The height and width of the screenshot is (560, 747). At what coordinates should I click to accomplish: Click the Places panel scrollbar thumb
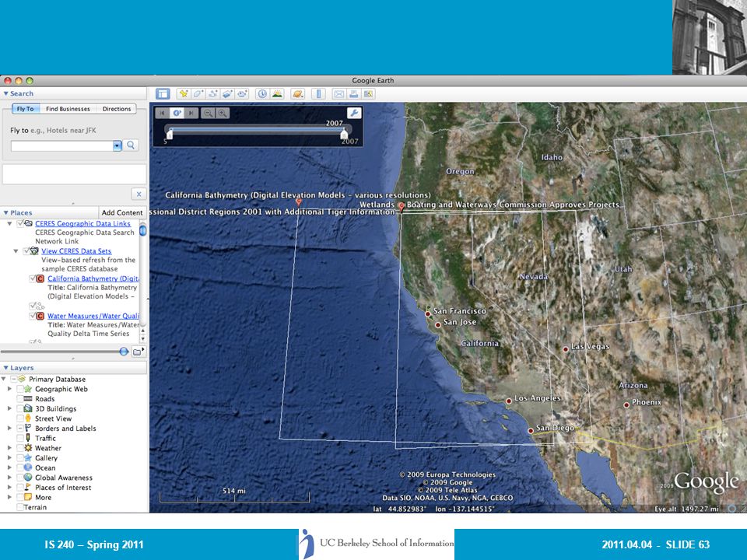pos(142,231)
